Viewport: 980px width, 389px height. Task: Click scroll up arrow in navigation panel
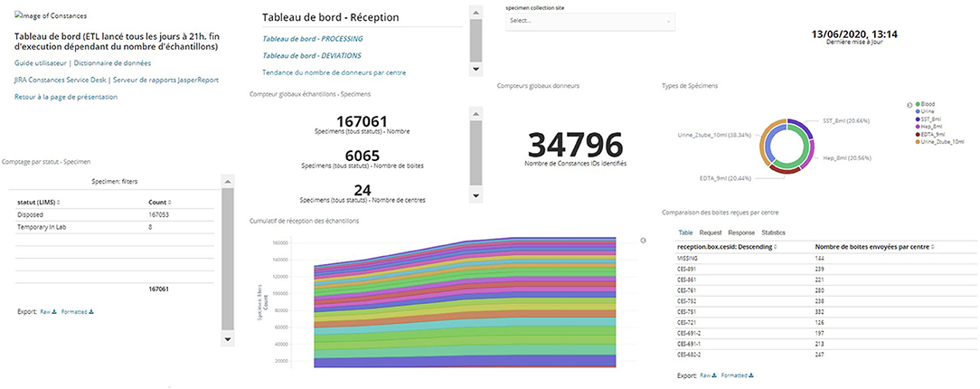pos(476,13)
